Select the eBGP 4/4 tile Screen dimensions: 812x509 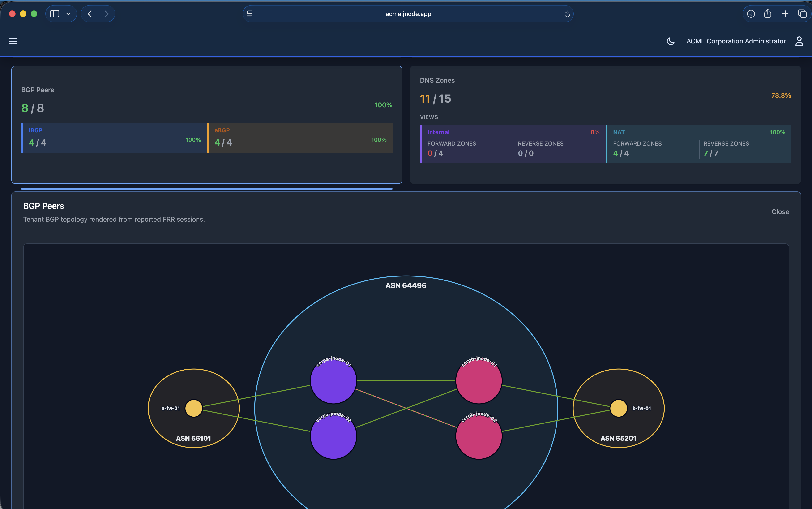(x=300, y=138)
